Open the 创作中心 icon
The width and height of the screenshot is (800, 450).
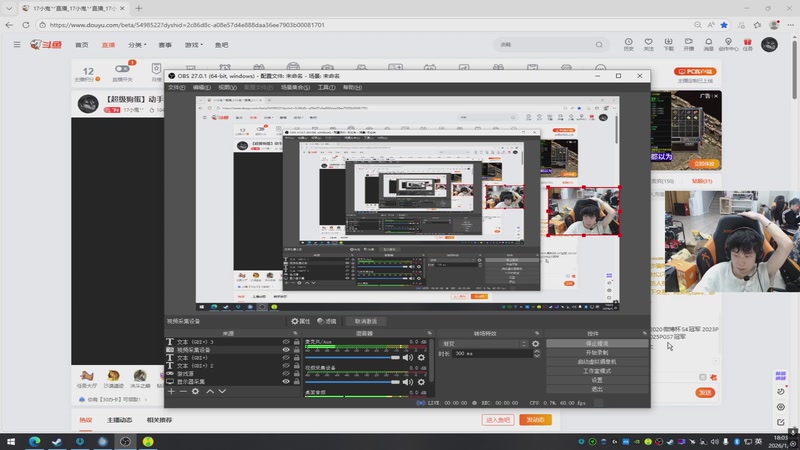click(728, 44)
